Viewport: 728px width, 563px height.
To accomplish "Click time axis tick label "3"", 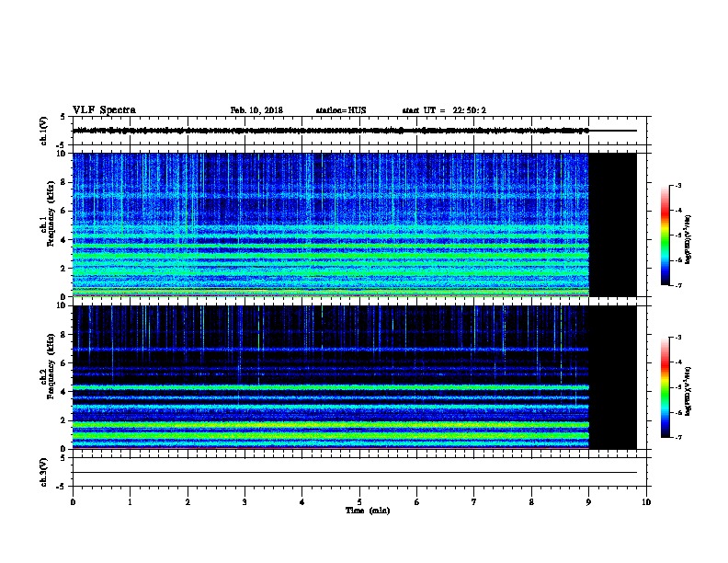I will click(245, 502).
